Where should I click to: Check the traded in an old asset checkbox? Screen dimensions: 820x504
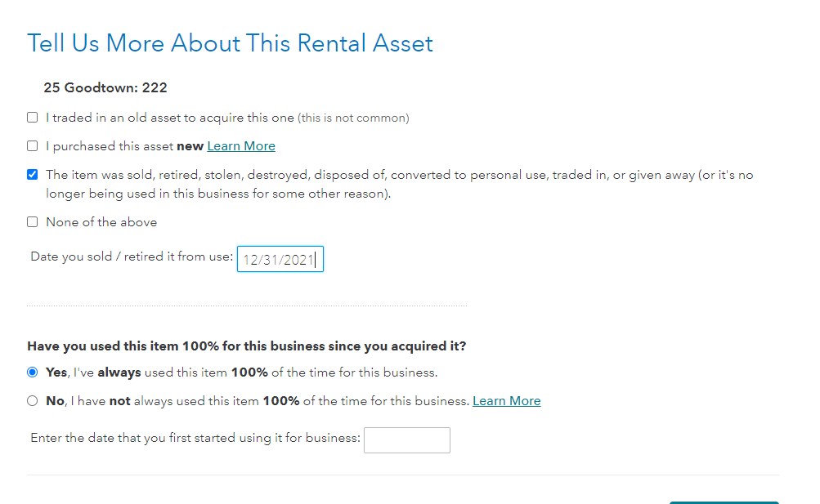pos(33,118)
